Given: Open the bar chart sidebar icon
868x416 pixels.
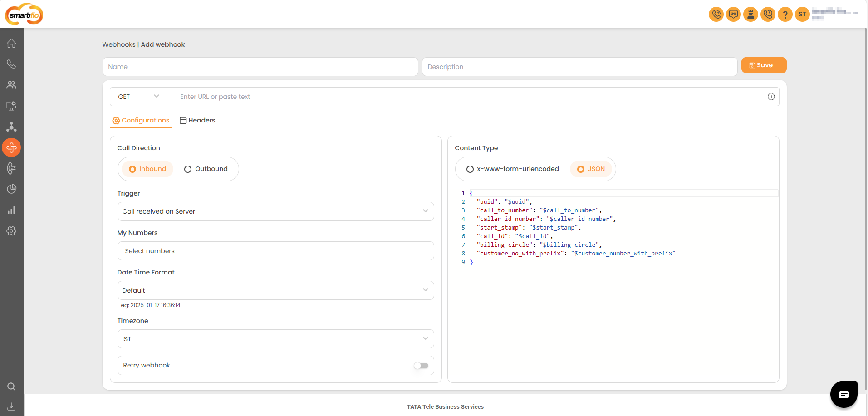Looking at the screenshot, I should coord(11,210).
